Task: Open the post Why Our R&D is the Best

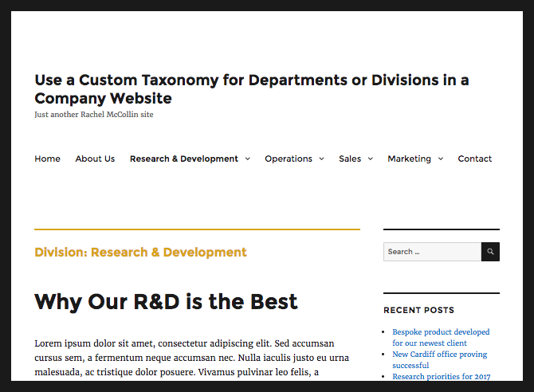Action: (x=166, y=302)
